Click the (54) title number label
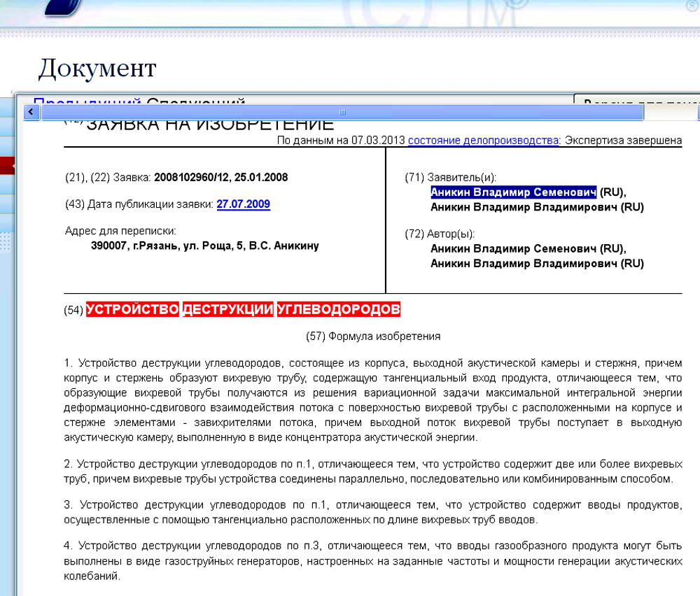The height and width of the screenshot is (596, 700). tap(73, 310)
